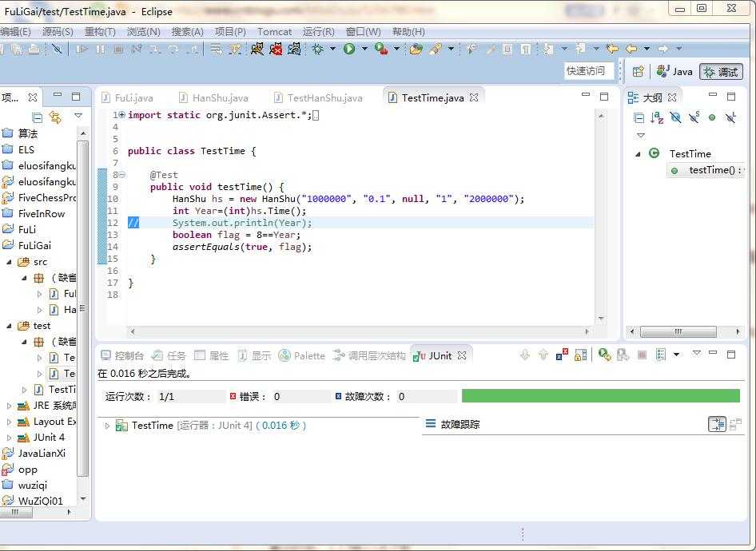The image size is (756, 551).
Task: Navigate to last edit location yellow arrow
Action: click(x=612, y=49)
